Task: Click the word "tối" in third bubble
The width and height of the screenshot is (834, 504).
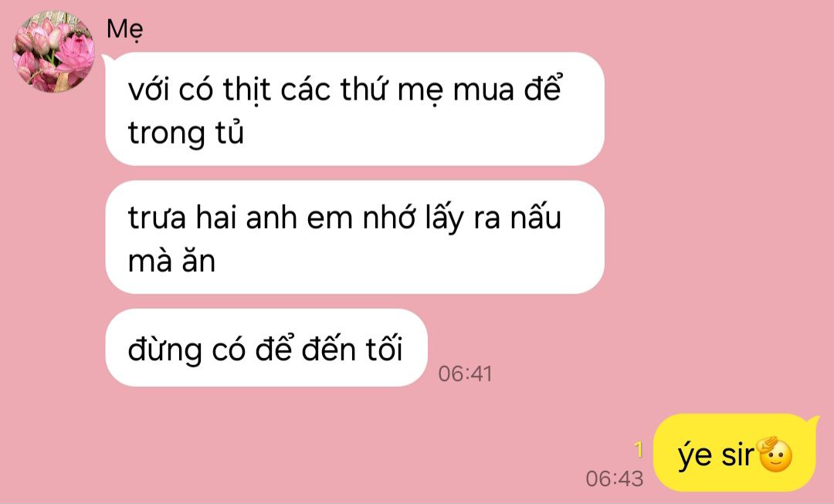Action: click(x=384, y=349)
